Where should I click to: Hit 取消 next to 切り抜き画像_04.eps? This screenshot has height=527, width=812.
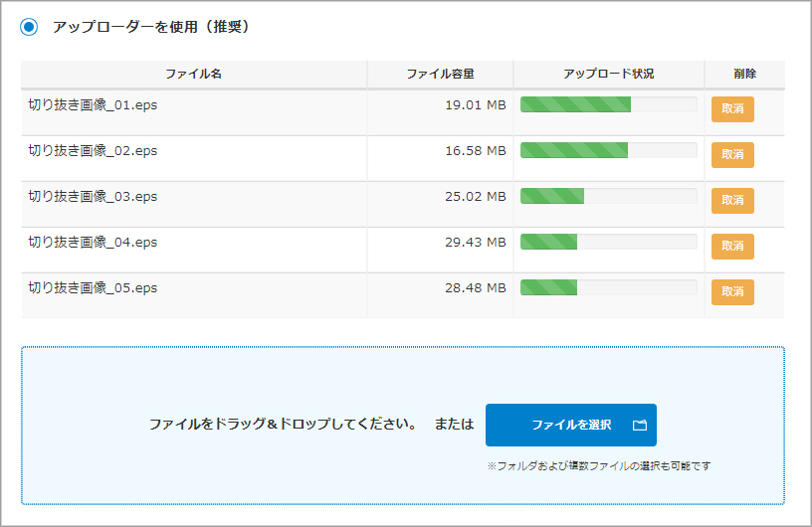point(732,247)
